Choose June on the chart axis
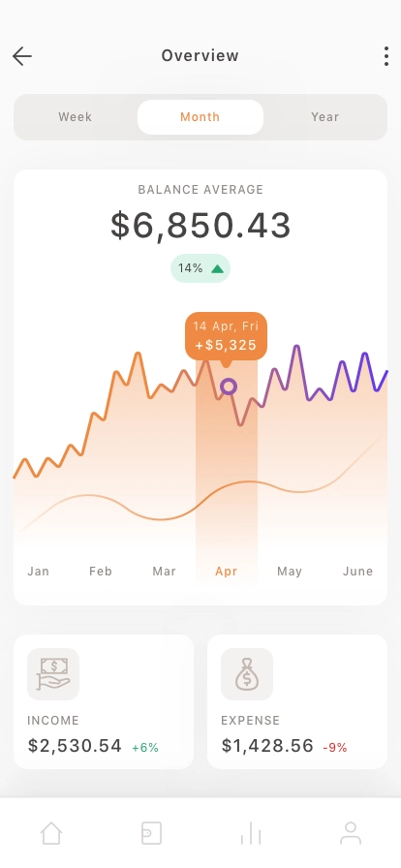The width and height of the screenshot is (401, 868). tap(357, 572)
